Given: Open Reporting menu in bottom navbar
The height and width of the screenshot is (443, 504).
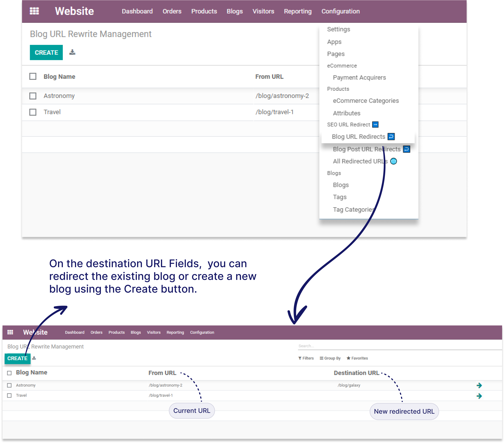Looking at the screenshot, I should [x=175, y=332].
